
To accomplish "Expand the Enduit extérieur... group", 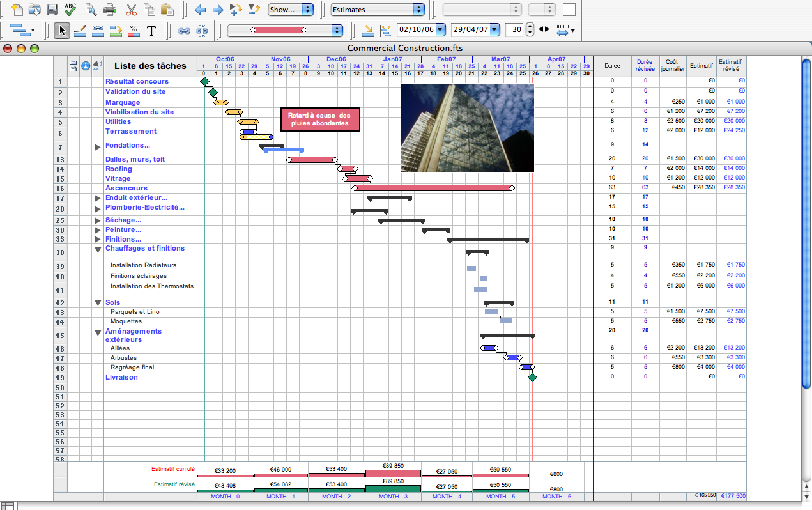I will (98, 199).
